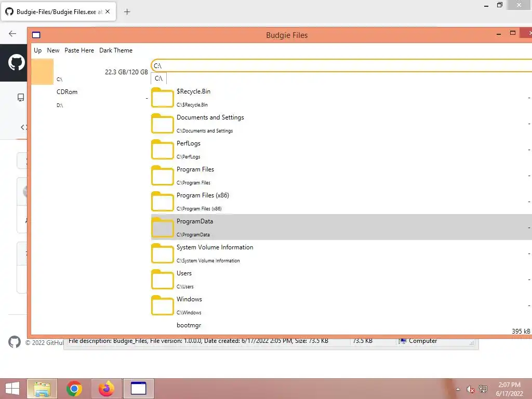The image size is (532, 399).
Task: Open the Program Files (x86) folder icon
Action: (163, 202)
